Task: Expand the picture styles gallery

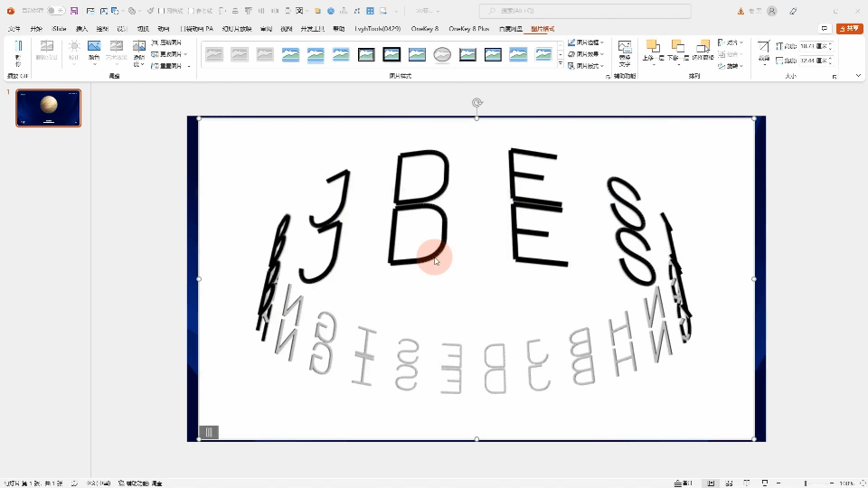Action: [560, 65]
